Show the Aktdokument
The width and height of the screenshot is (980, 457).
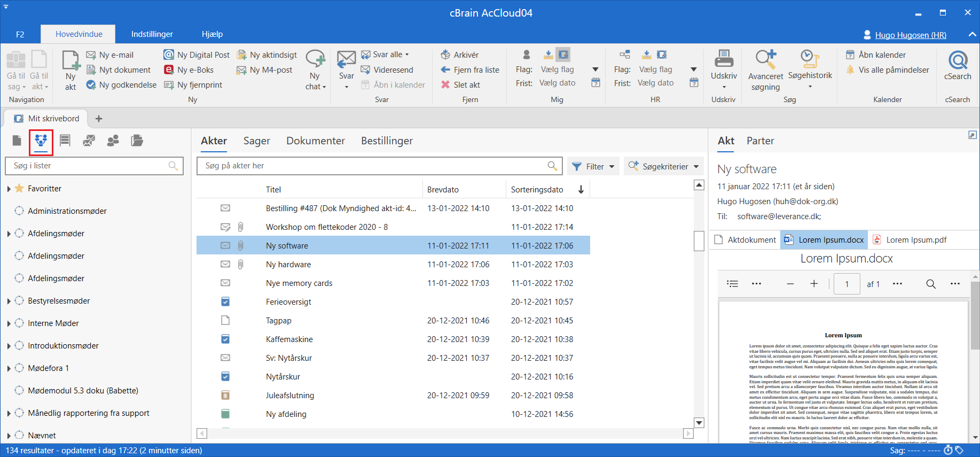pyautogui.click(x=746, y=239)
